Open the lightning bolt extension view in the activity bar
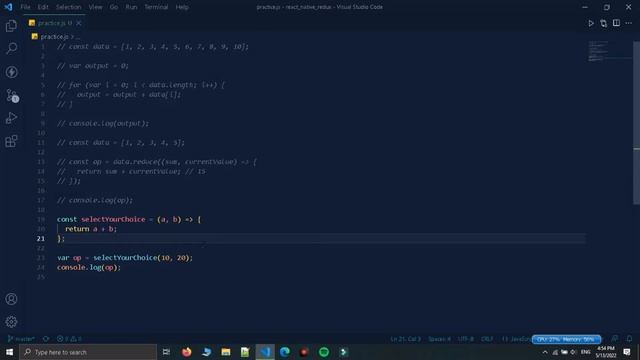Viewport: 640px width, 360px height. coord(11,72)
